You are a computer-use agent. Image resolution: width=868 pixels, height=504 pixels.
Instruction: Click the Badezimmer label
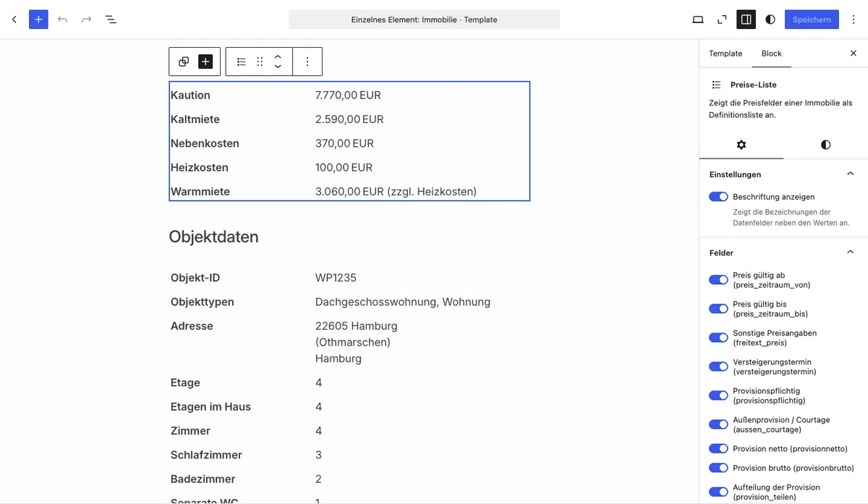coord(203,479)
